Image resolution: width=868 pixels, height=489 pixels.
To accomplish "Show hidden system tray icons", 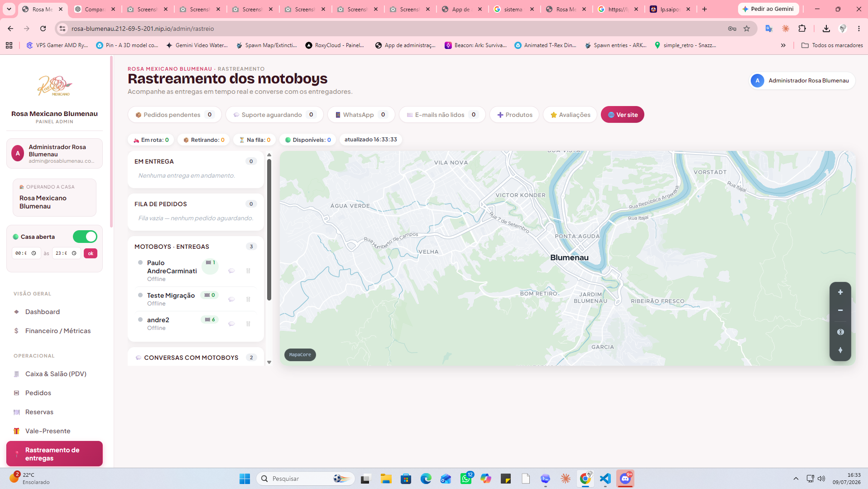I will pyautogui.click(x=796, y=479).
